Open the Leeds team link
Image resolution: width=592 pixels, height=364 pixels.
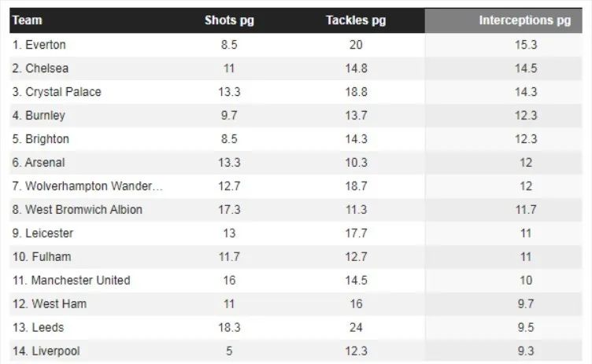point(47,327)
